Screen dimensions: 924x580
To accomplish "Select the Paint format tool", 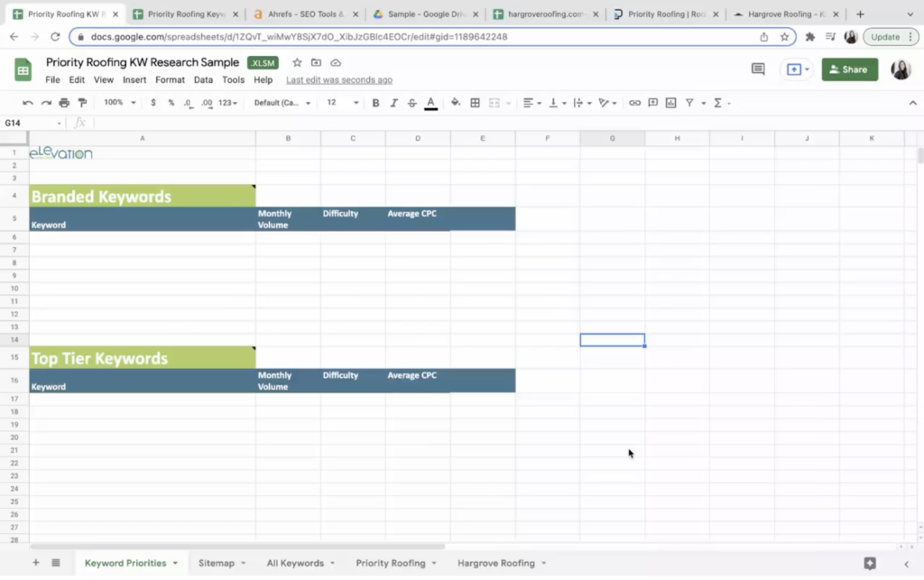I will point(82,103).
